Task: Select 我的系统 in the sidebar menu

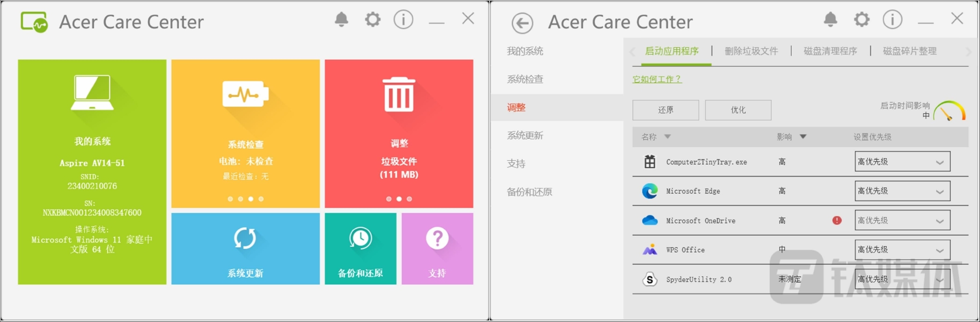Action: (x=525, y=51)
